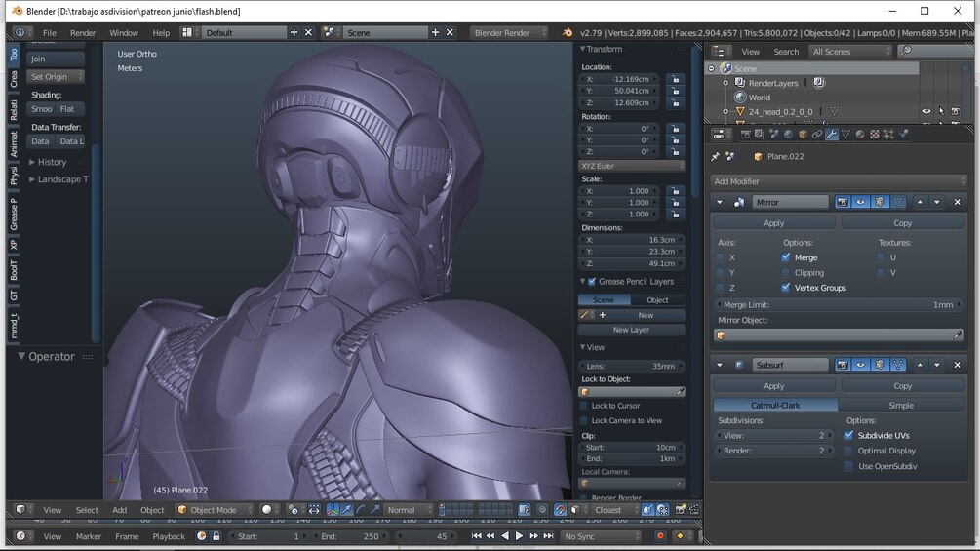Open the Help menu
The width and height of the screenshot is (980, 551).
161,32
